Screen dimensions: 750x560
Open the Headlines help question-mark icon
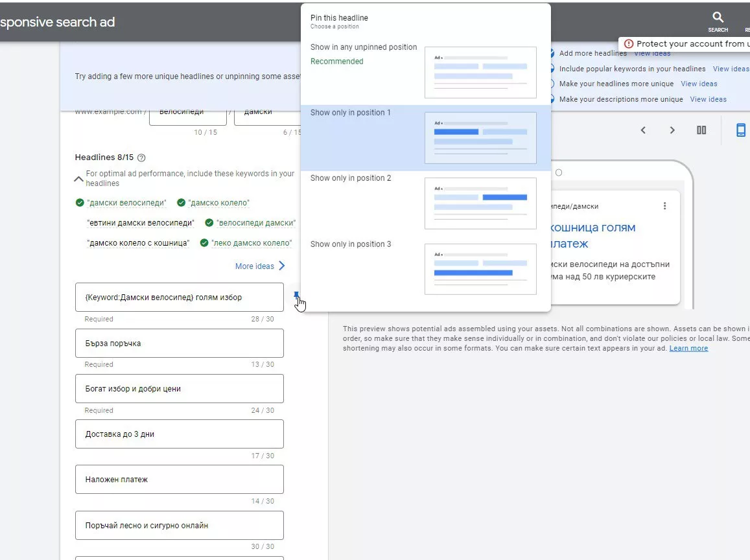point(141,157)
